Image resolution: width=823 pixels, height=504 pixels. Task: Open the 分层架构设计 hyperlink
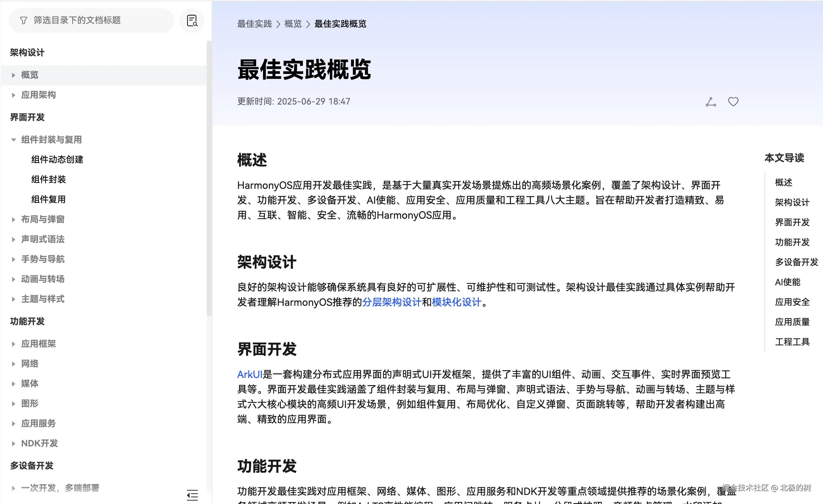[x=392, y=302]
